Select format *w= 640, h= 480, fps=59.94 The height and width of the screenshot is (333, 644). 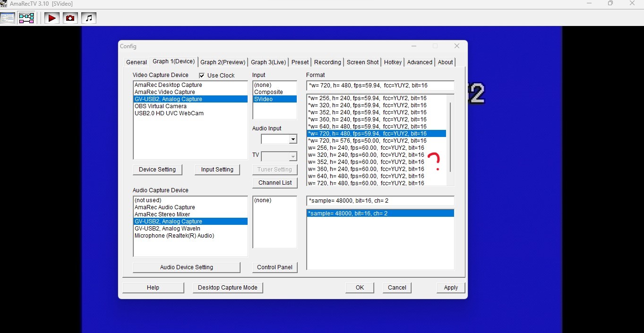tap(377, 127)
